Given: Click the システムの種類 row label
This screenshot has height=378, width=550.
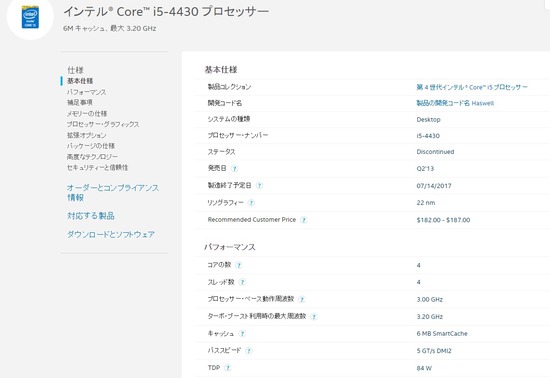Looking at the screenshot, I should (229, 119).
